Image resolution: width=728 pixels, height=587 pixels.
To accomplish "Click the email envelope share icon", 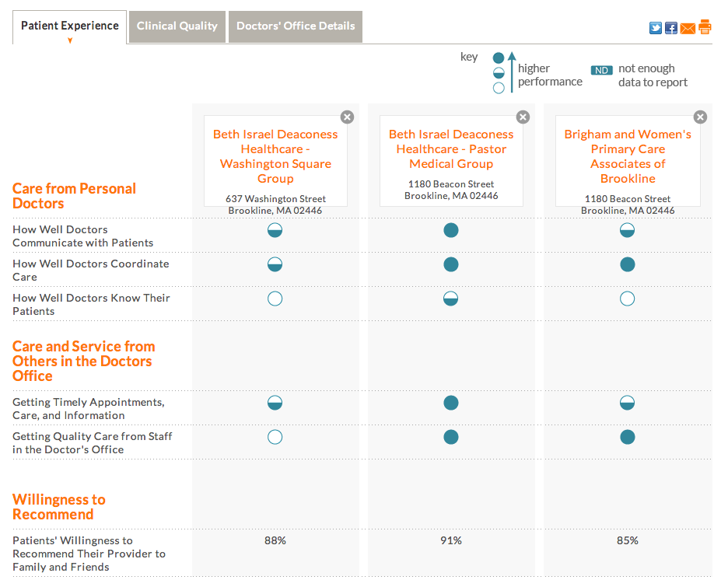I will (x=688, y=28).
